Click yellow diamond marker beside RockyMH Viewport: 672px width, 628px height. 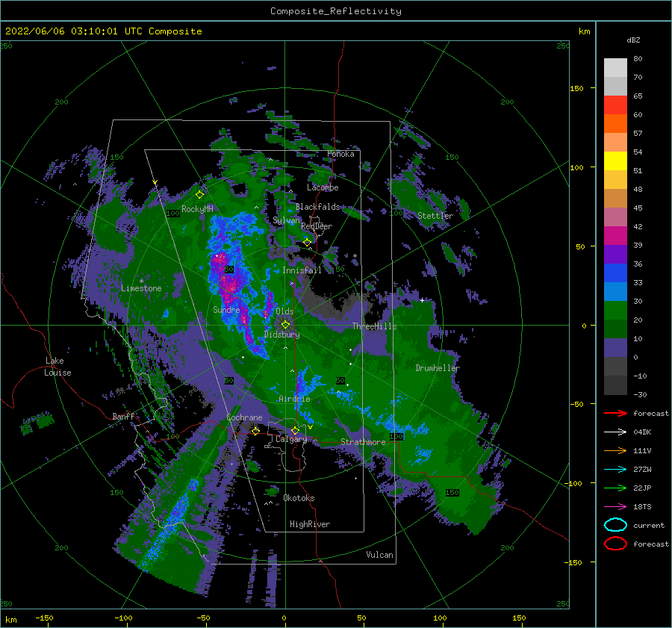coord(199,195)
